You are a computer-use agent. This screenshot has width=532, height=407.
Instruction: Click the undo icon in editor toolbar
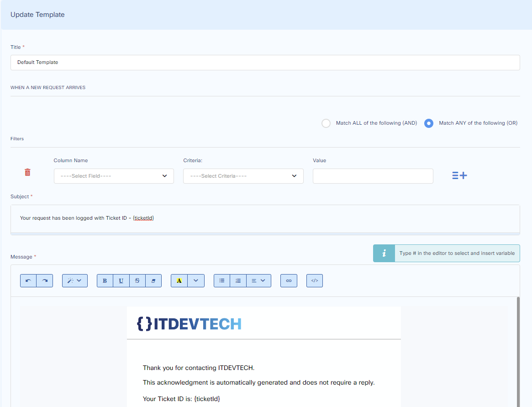(x=28, y=280)
